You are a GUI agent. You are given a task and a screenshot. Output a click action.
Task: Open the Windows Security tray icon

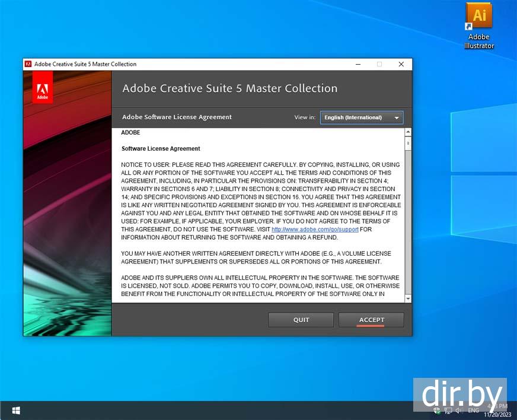pyautogui.click(x=437, y=411)
